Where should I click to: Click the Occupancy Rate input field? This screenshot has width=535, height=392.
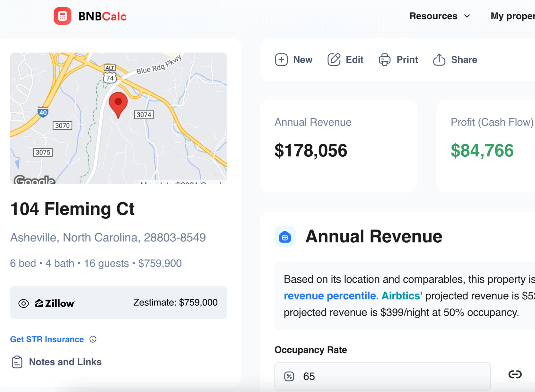click(382, 376)
